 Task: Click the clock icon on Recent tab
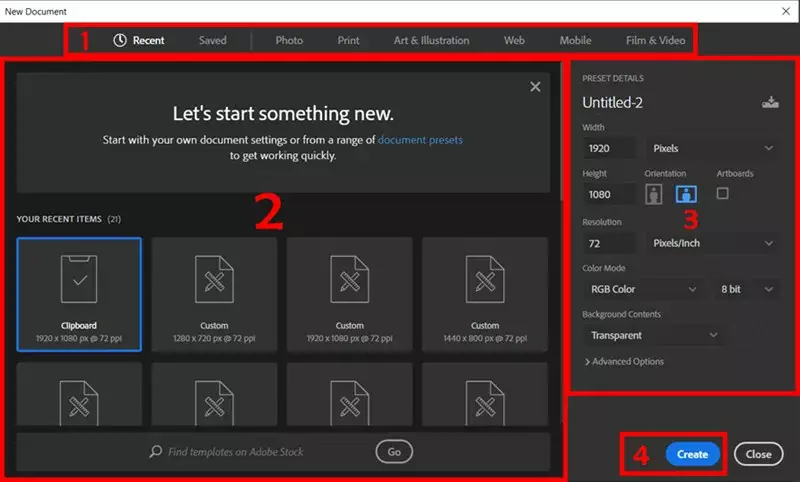click(120, 41)
